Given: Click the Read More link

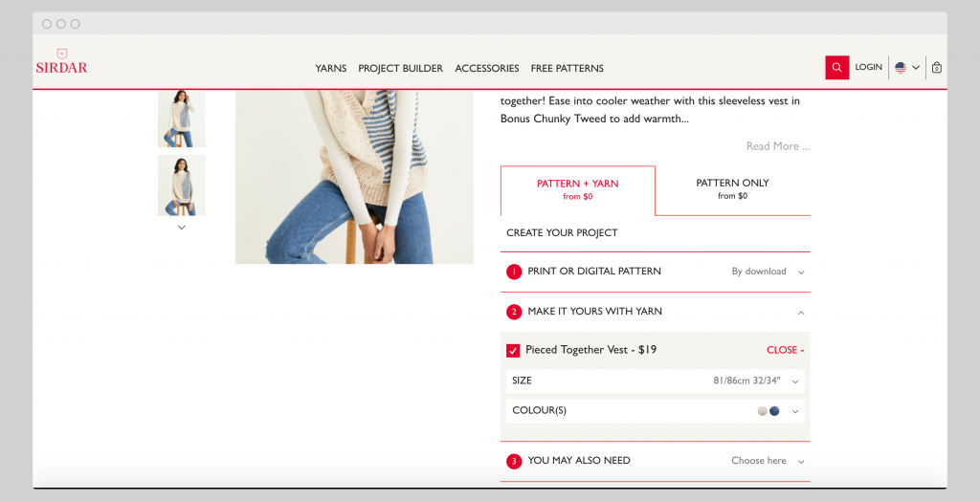Looking at the screenshot, I should coord(777,146).
